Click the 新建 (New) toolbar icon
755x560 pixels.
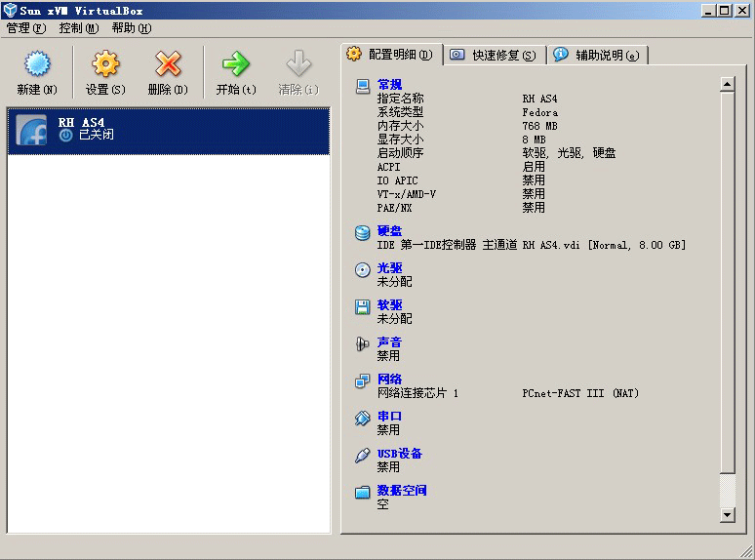pos(37,64)
